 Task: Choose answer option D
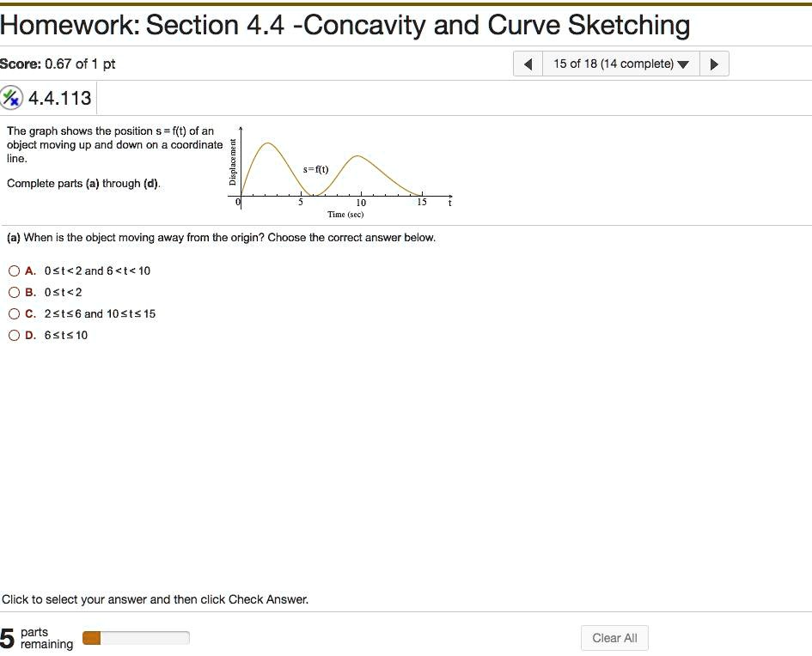click(15, 335)
